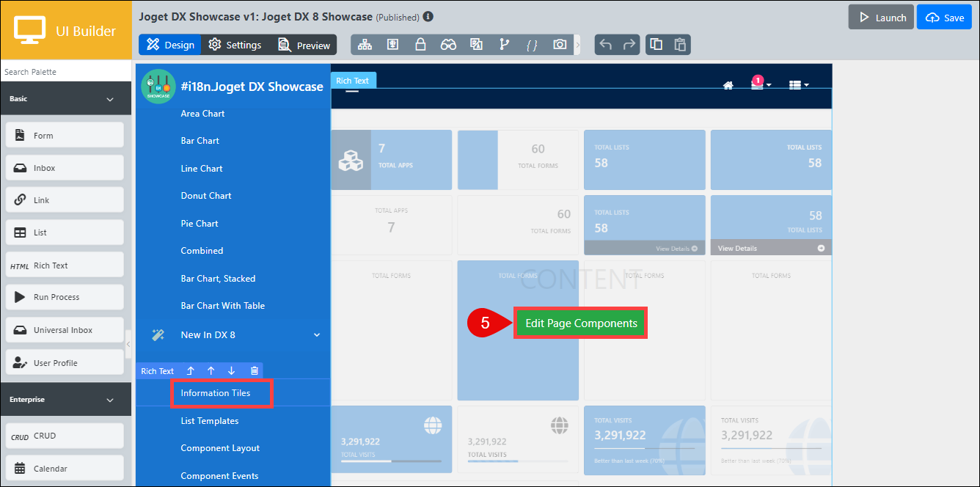
Task: Switch to the Design tab
Action: [x=170, y=45]
